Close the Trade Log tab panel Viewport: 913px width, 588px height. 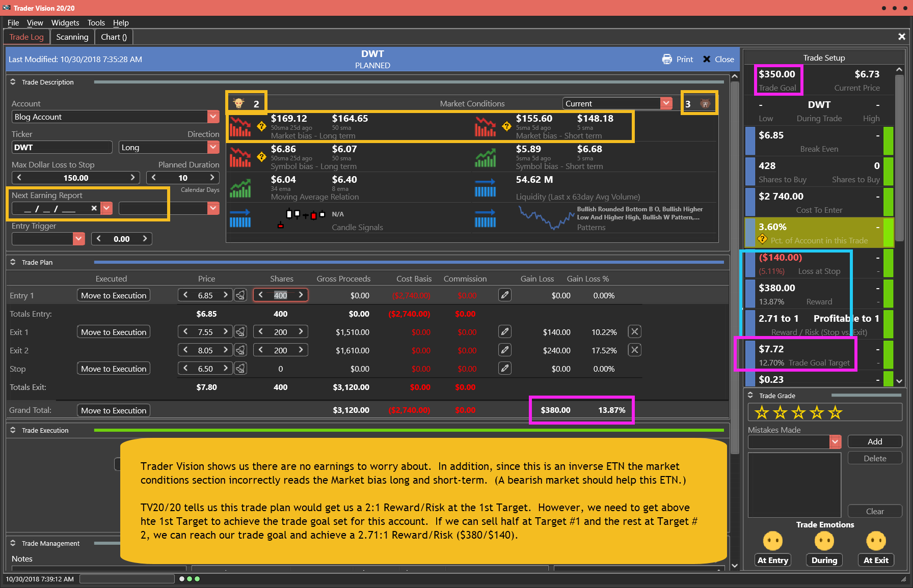coord(901,37)
